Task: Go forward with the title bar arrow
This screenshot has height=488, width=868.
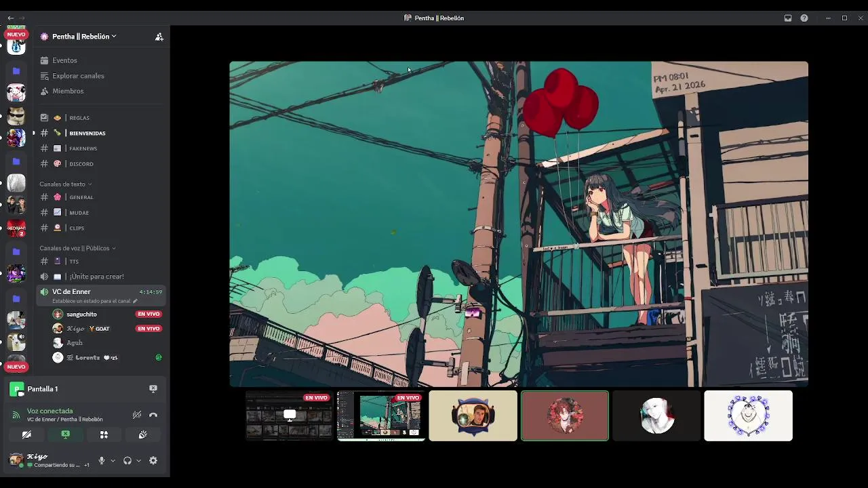Action: click(x=22, y=18)
